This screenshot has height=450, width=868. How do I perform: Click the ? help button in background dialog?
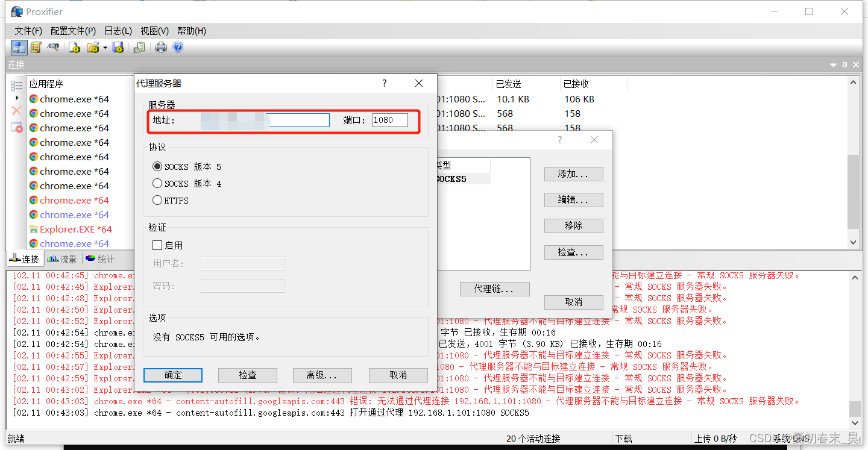(560, 140)
